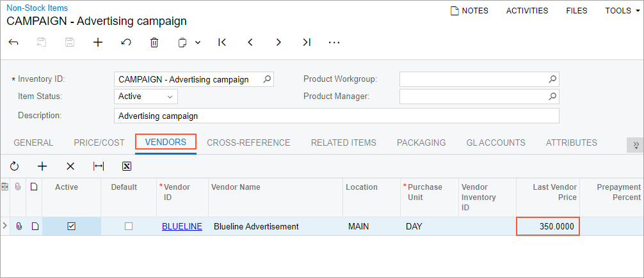Open the Tools menu
Image resolution: width=644 pixels, height=278 pixels.
622,10
